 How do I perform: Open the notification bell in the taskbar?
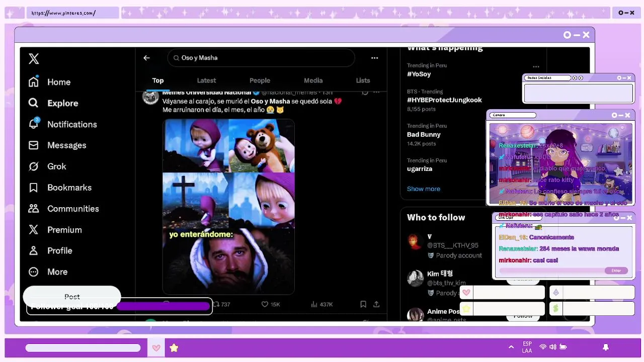[x=606, y=347]
